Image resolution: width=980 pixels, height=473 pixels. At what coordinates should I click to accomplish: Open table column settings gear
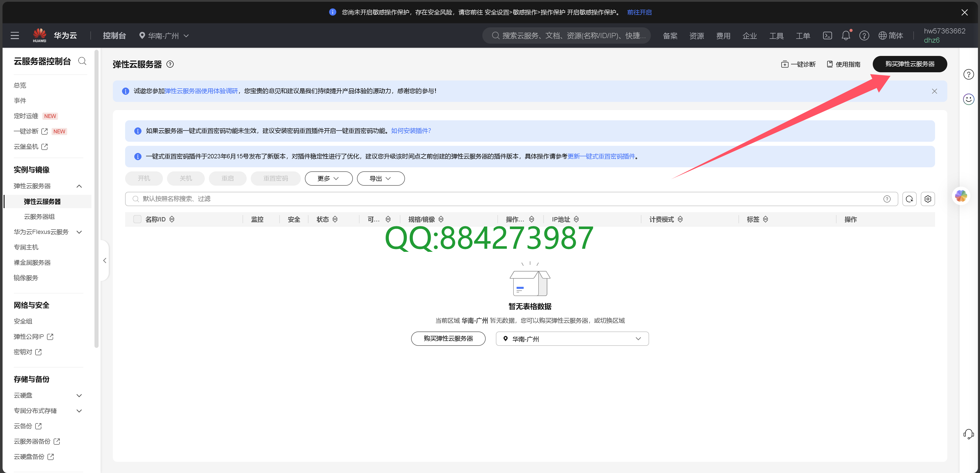pos(928,199)
